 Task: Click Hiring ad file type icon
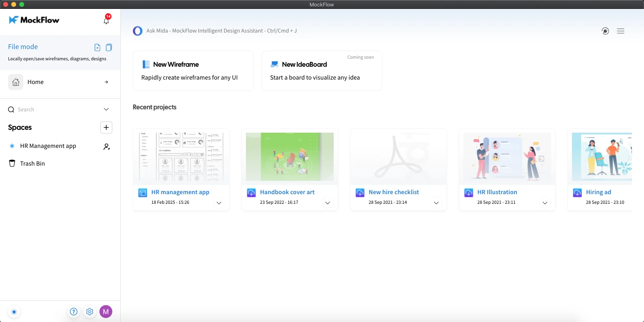(578, 193)
